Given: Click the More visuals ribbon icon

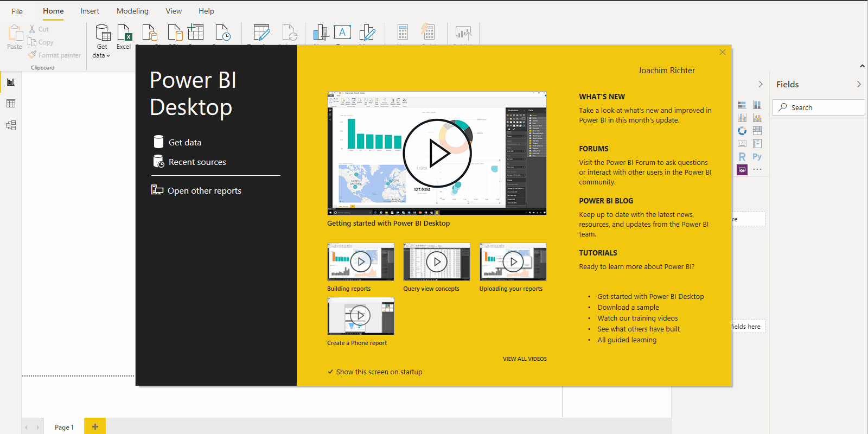Looking at the screenshot, I should (x=367, y=33).
